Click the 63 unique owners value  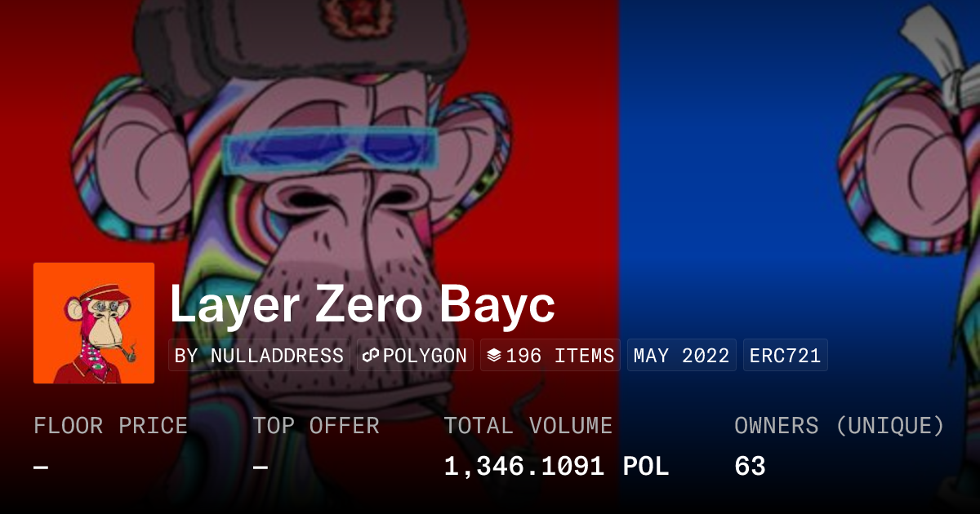pyautogui.click(x=750, y=467)
